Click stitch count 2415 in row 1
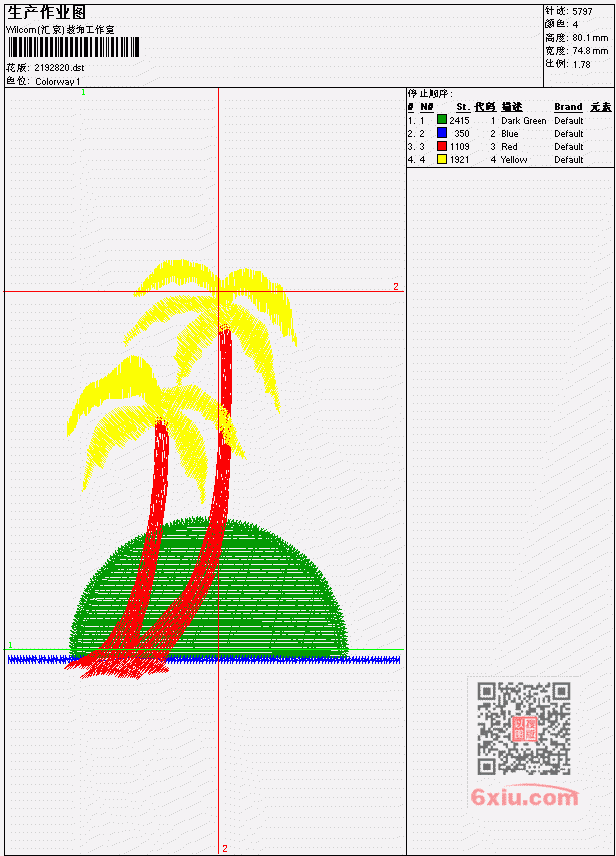Screen dimensions: 616x856 pos(459,120)
